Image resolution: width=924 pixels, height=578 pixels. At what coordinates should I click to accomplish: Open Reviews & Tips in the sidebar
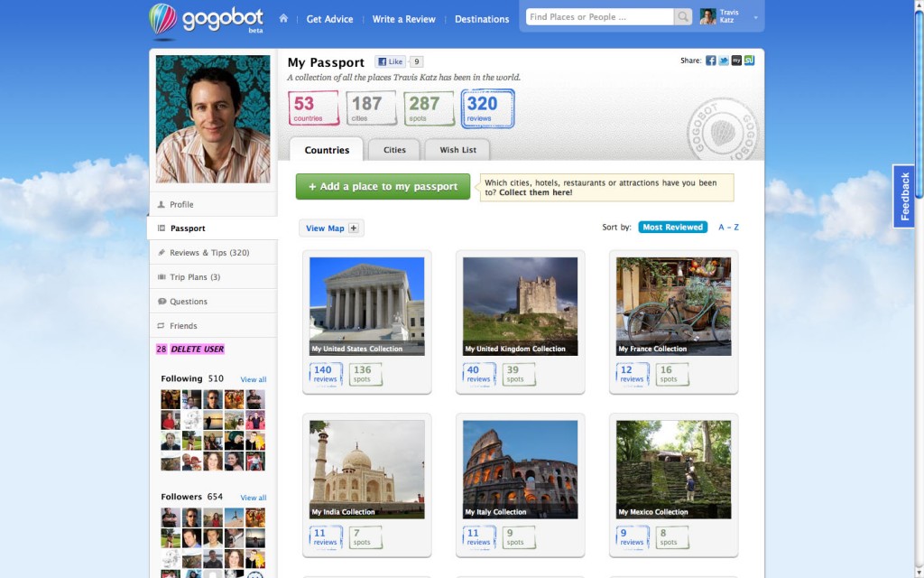(209, 253)
